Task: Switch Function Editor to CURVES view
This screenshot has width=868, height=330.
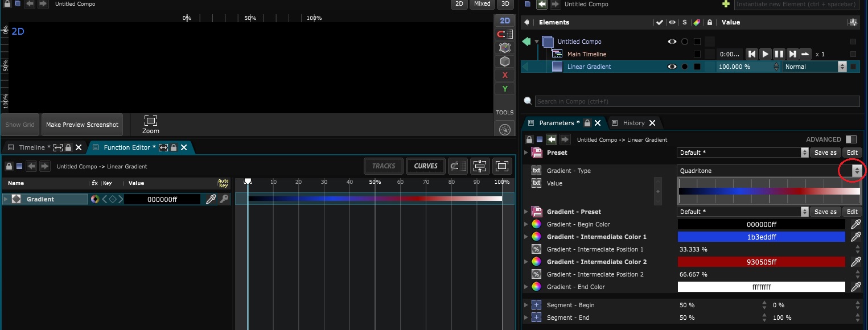Action: click(x=426, y=166)
